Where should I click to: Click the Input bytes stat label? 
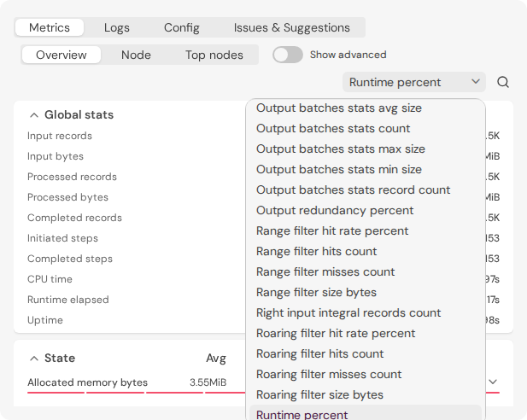point(56,156)
